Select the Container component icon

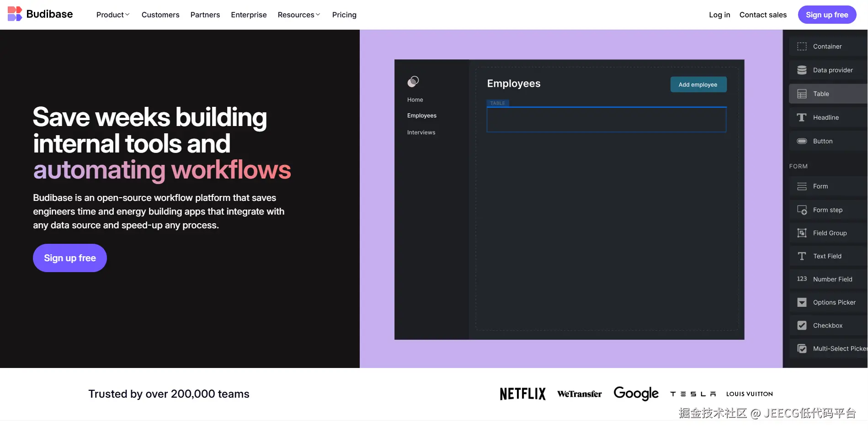click(x=802, y=47)
